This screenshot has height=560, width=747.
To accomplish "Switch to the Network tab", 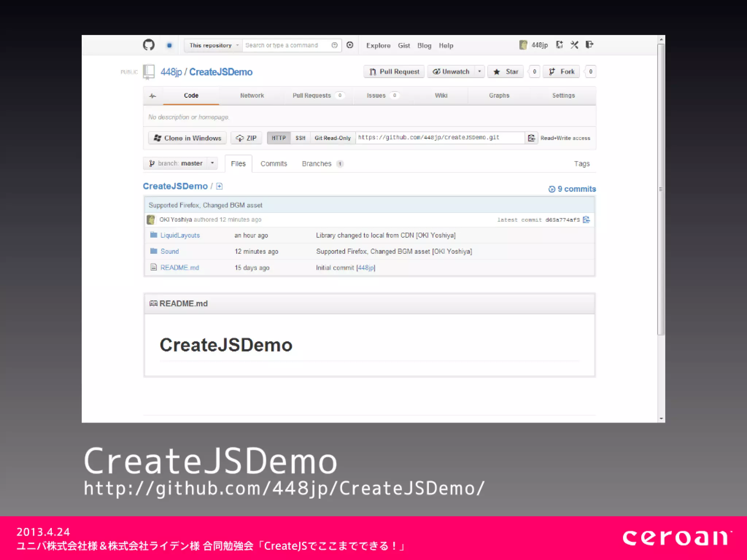I will point(252,96).
